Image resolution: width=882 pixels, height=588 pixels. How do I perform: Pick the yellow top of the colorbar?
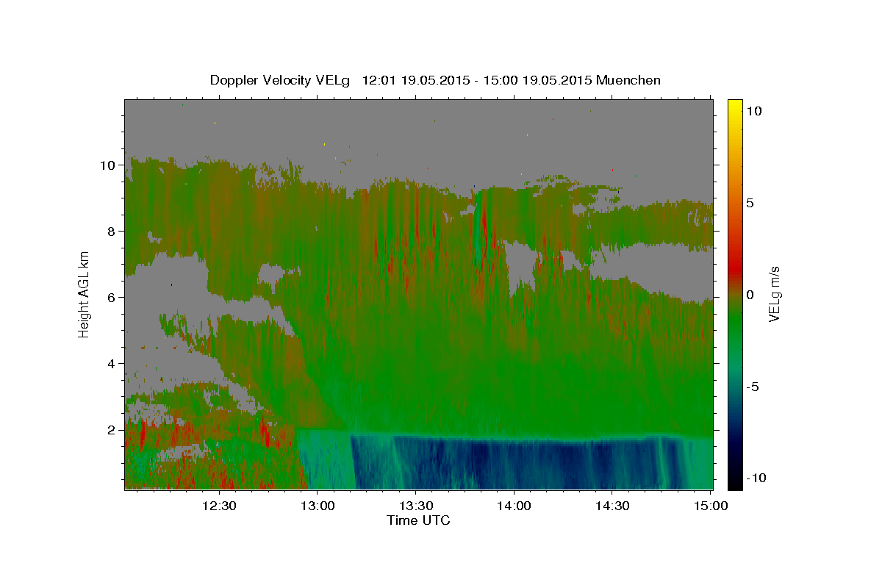(735, 107)
